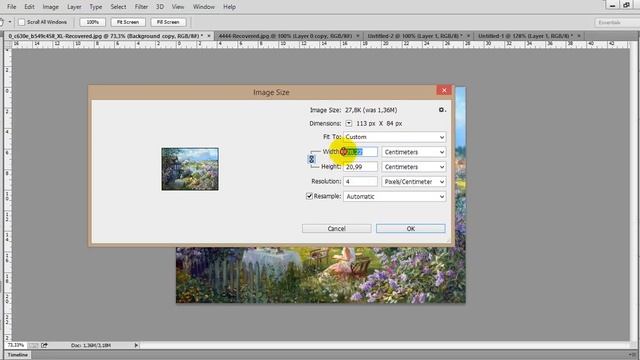Toggle the constrain proportions link icon
This screenshot has width=640, height=360.
311,159
